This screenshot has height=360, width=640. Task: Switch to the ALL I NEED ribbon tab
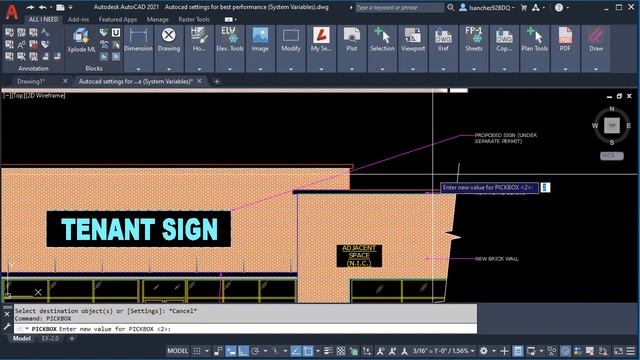(43, 19)
